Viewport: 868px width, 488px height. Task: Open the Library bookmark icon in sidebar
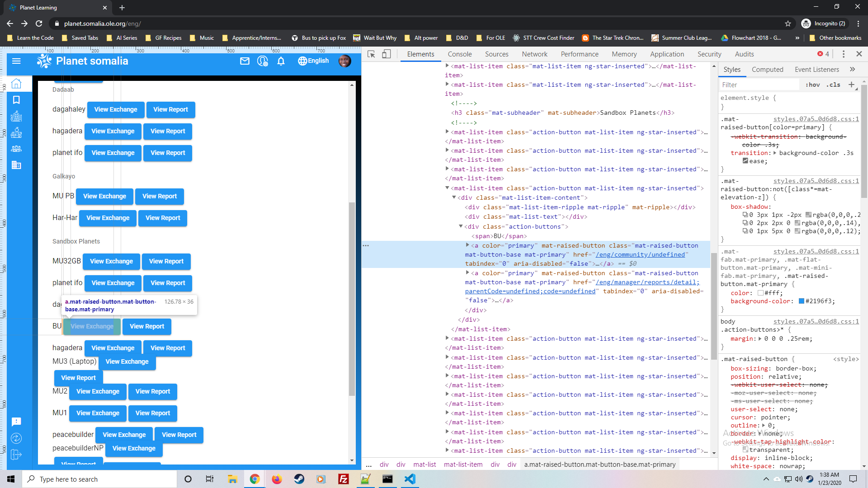click(x=17, y=100)
